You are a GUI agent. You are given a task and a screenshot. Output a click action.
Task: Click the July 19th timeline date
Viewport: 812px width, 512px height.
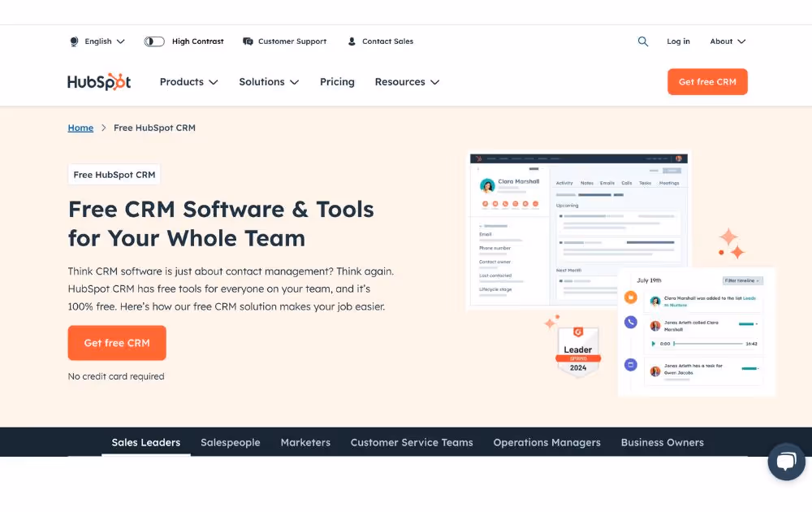tap(649, 280)
